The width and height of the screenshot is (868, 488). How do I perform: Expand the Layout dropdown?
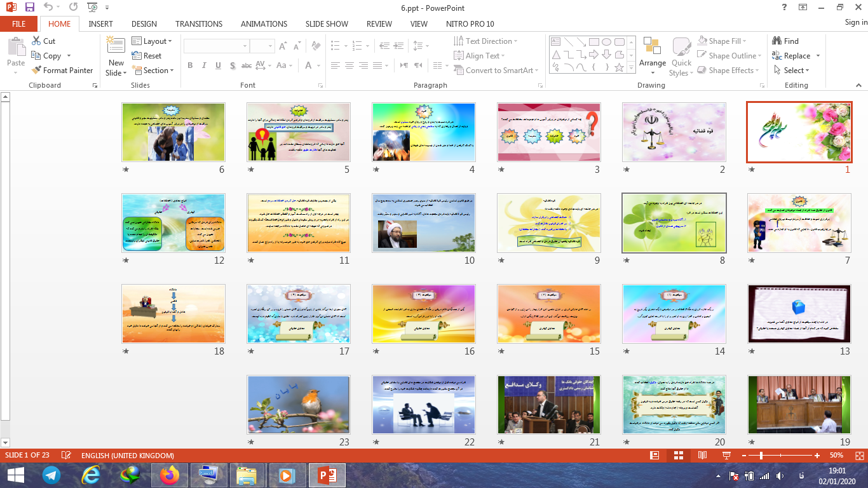click(153, 41)
